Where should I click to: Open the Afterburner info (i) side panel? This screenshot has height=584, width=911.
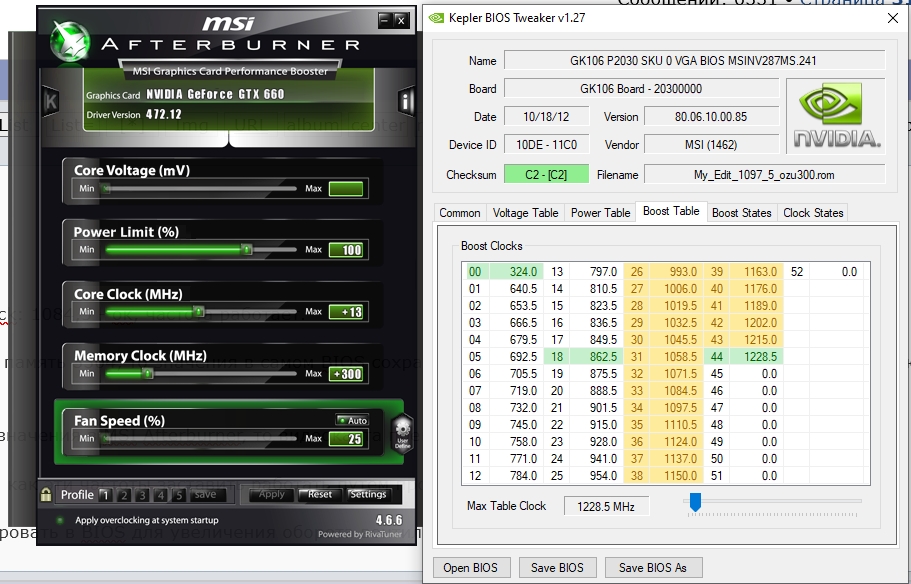(x=405, y=101)
